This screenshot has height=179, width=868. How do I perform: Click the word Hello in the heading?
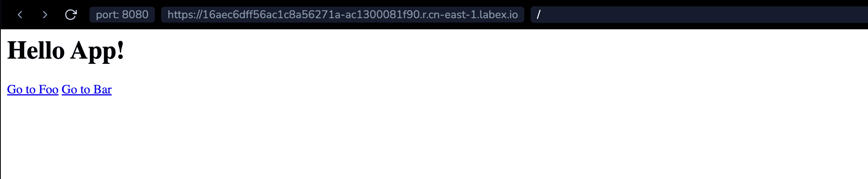[x=36, y=51]
